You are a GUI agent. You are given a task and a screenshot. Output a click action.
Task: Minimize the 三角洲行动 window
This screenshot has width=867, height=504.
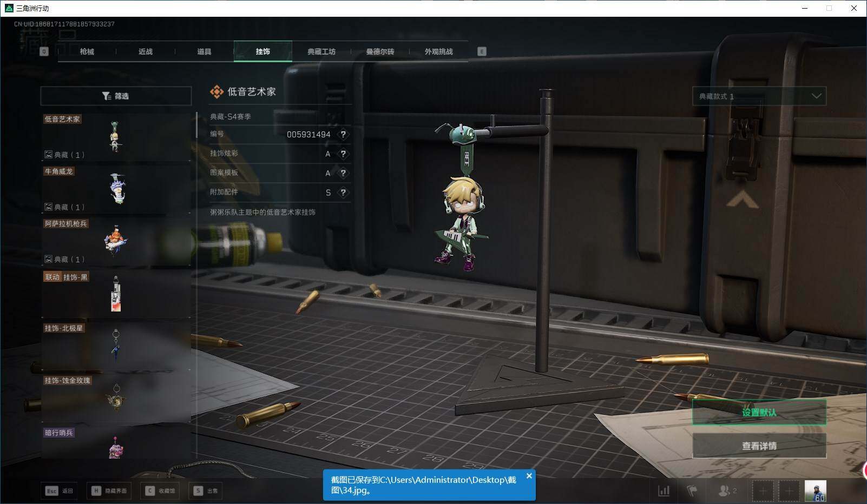click(805, 8)
